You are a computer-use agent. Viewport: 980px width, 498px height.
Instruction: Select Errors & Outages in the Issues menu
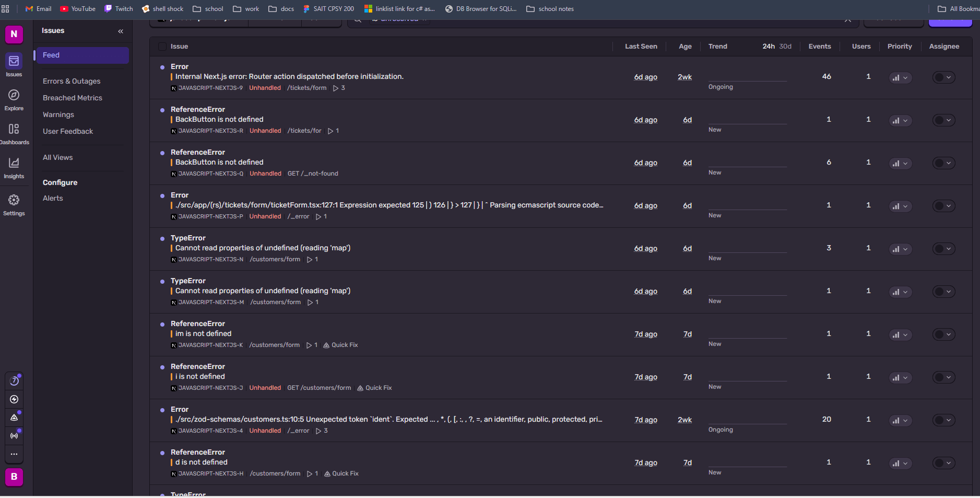click(x=72, y=81)
